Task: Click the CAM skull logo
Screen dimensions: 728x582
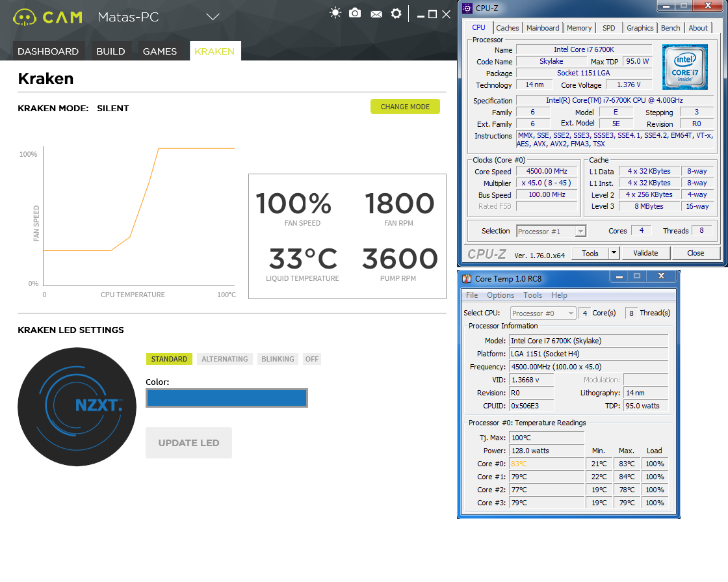Action: tap(24, 17)
